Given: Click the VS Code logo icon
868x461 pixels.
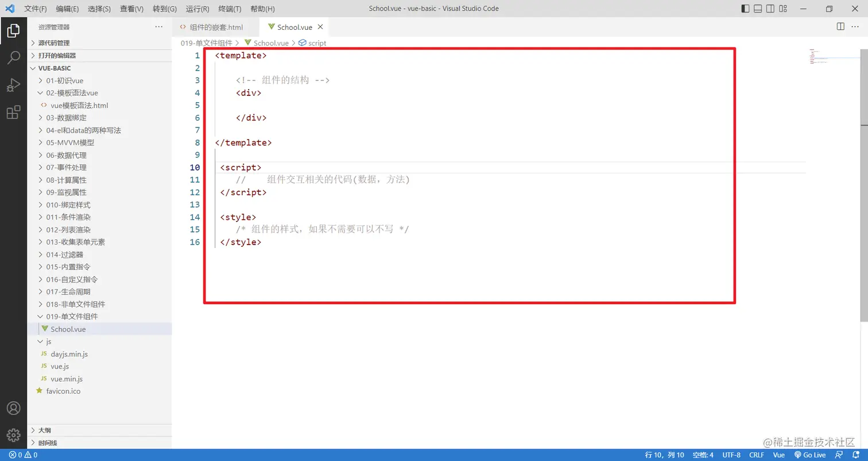Looking at the screenshot, I should [9, 9].
